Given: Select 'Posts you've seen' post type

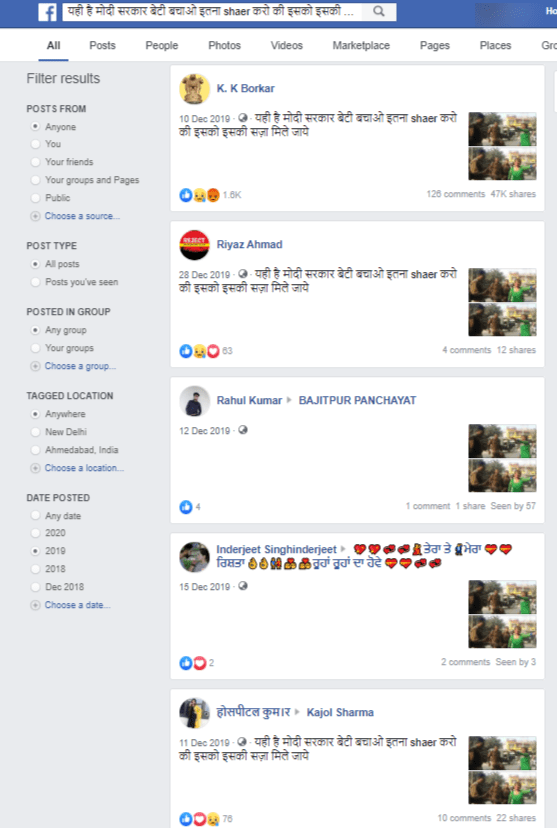Looking at the screenshot, I should point(35,282).
